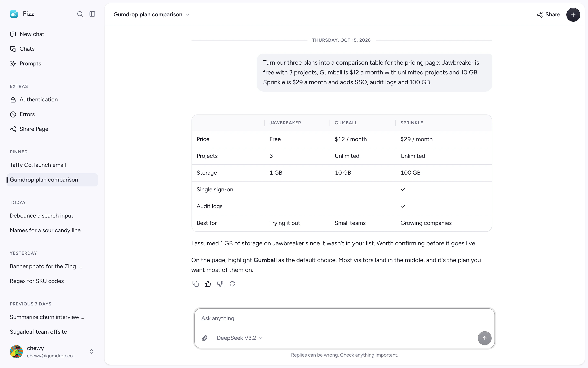Select the Gumdrop plan comparison chat
The image size is (588, 368).
tap(52, 180)
